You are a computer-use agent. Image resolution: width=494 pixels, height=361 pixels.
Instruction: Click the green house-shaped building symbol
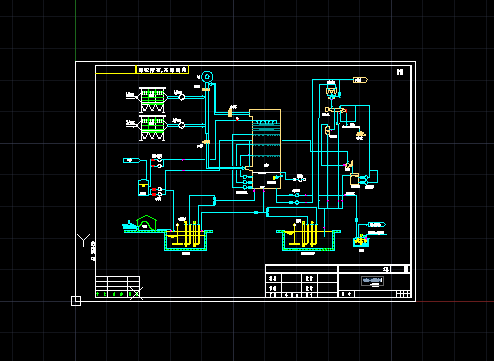click(147, 223)
